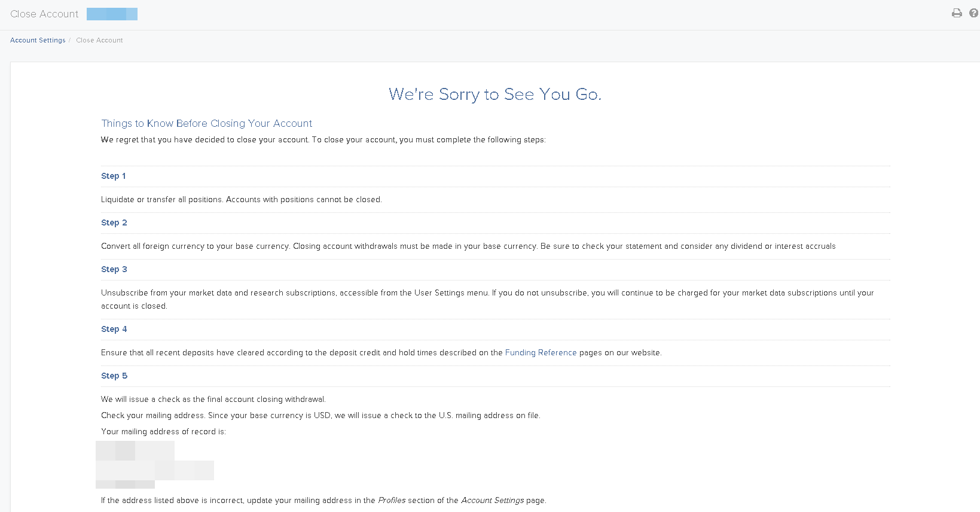
Task: Open help via the question mark icon
Action: coord(974,13)
